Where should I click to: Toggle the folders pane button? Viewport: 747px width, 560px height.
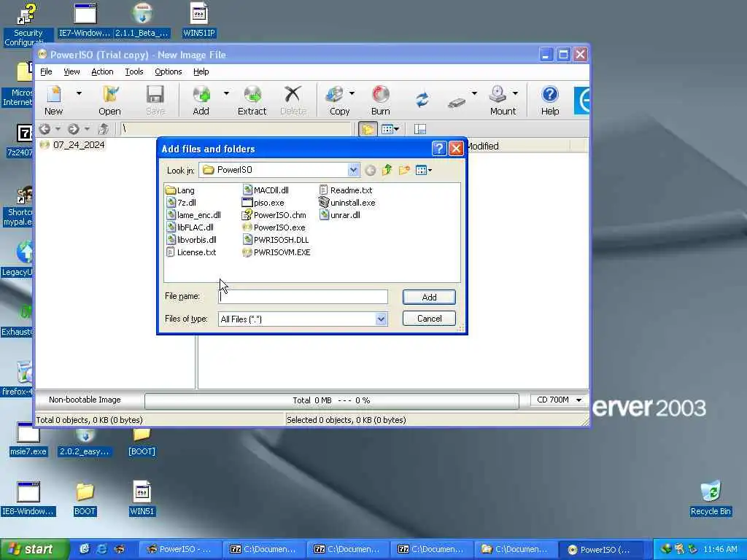click(368, 128)
